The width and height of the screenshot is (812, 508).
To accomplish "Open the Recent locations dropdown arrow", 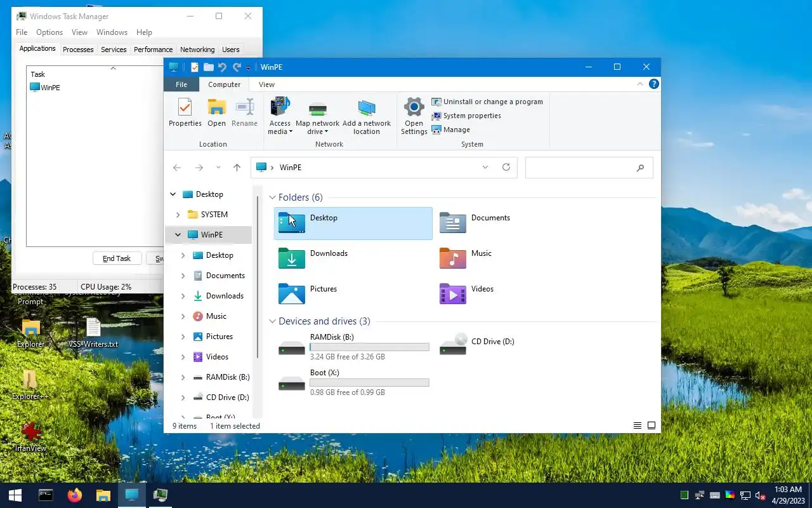I will 218,168.
